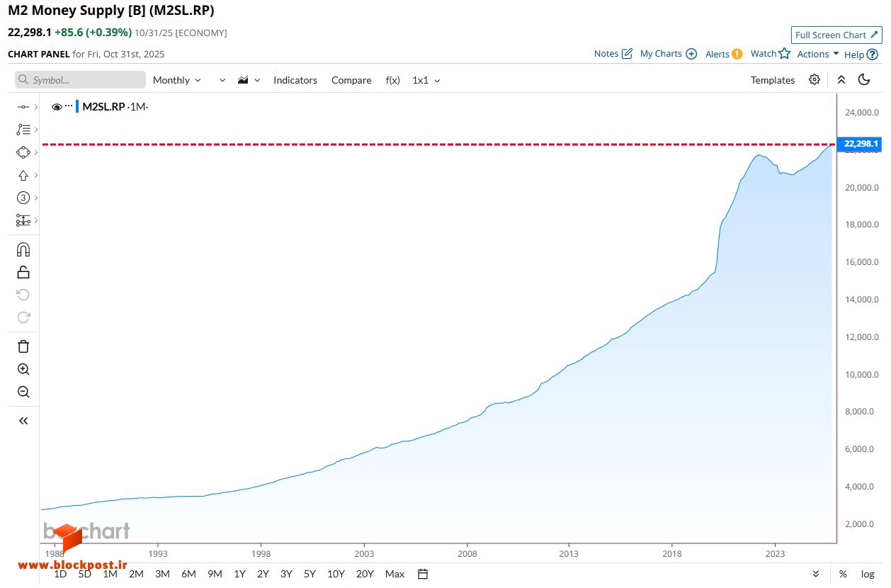Open the Actions dropdown menu
Viewport: 891px width, 588px height.
(x=818, y=54)
